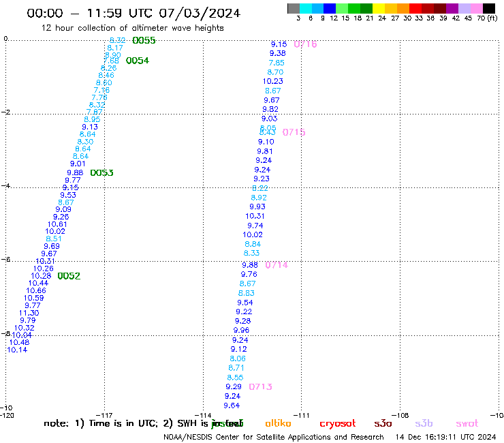Select wave height value 10.48
Screen dimensions: 504x443
19,343
